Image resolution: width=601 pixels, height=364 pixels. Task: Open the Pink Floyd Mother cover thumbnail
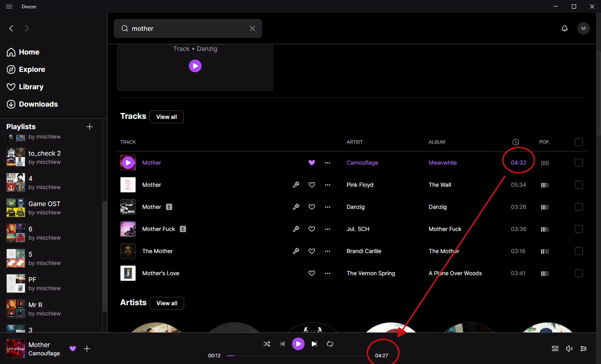tap(128, 185)
